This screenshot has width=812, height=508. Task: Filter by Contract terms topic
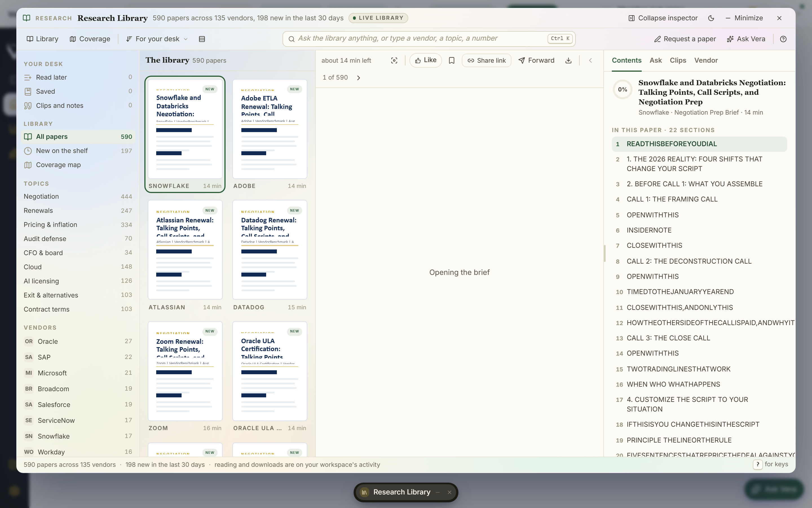click(78, 309)
